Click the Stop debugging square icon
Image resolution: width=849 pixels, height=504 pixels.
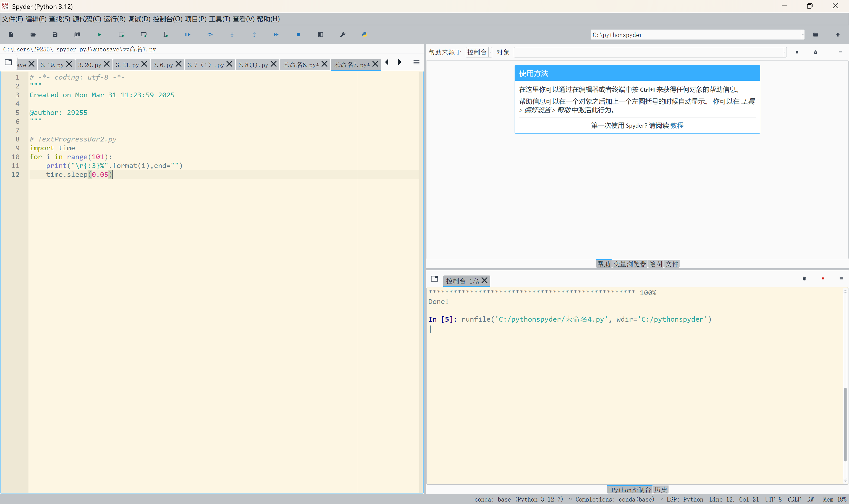click(x=298, y=35)
